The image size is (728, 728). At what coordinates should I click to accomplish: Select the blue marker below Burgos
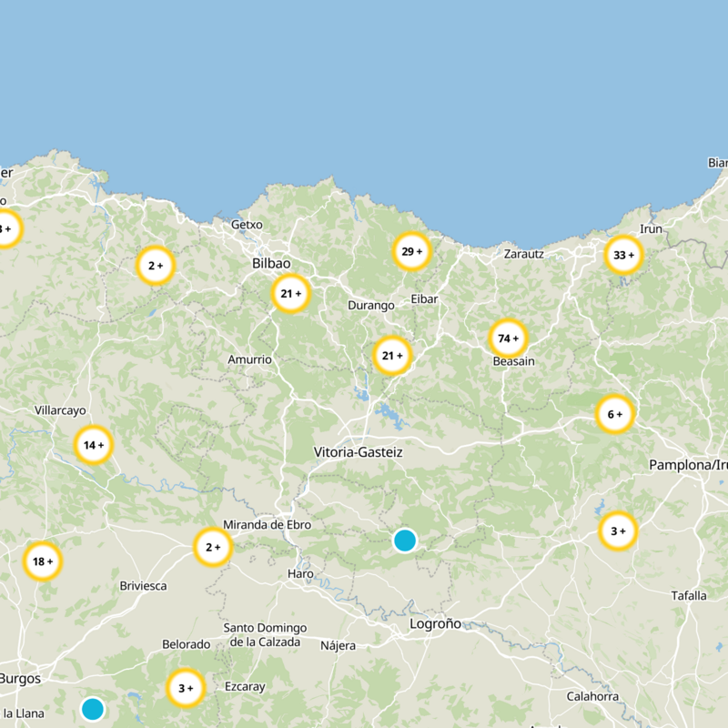(93, 709)
